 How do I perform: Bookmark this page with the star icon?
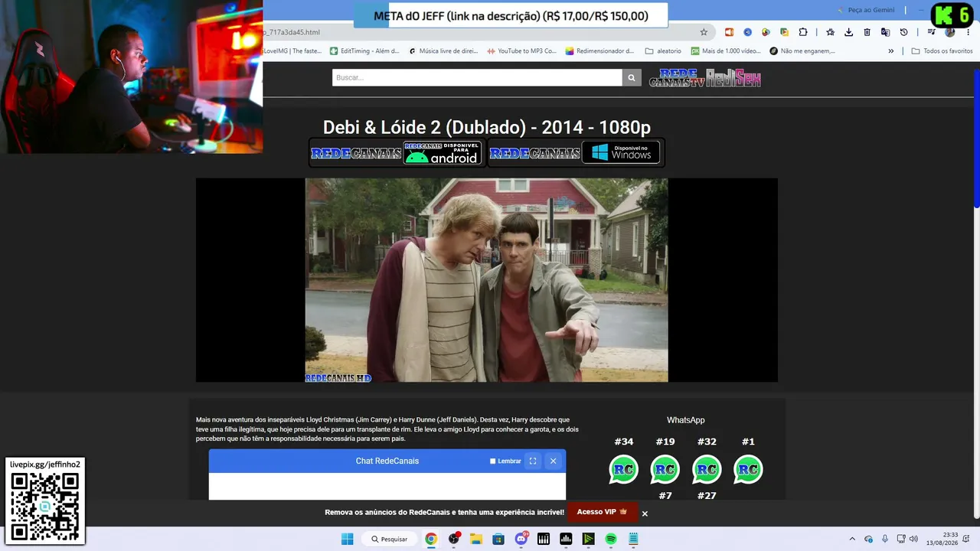click(x=704, y=32)
